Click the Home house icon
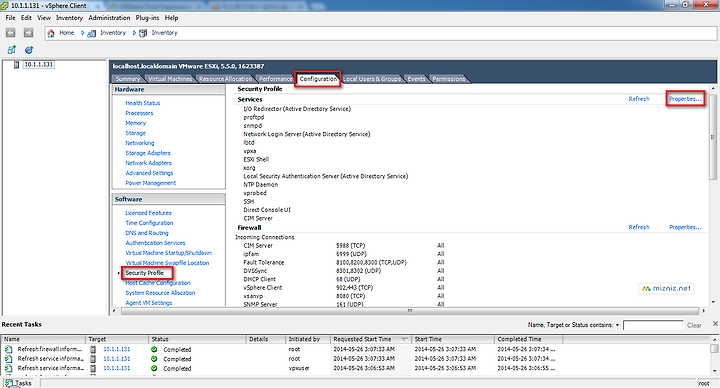The height and width of the screenshot is (388, 720). tap(51, 33)
